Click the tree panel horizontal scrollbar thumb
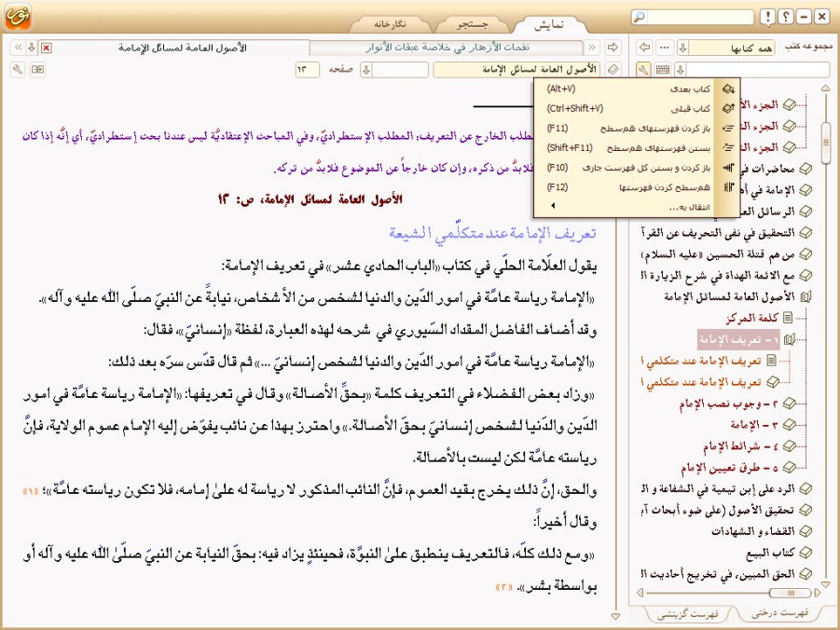Viewport: 840px width, 630px height. (x=790, y=593)
